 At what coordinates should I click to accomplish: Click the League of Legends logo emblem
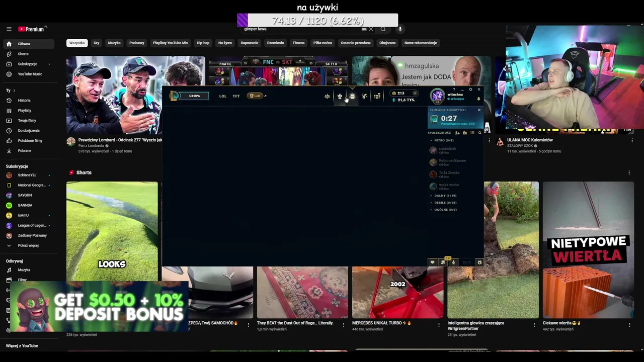click(x=174, y=96)
